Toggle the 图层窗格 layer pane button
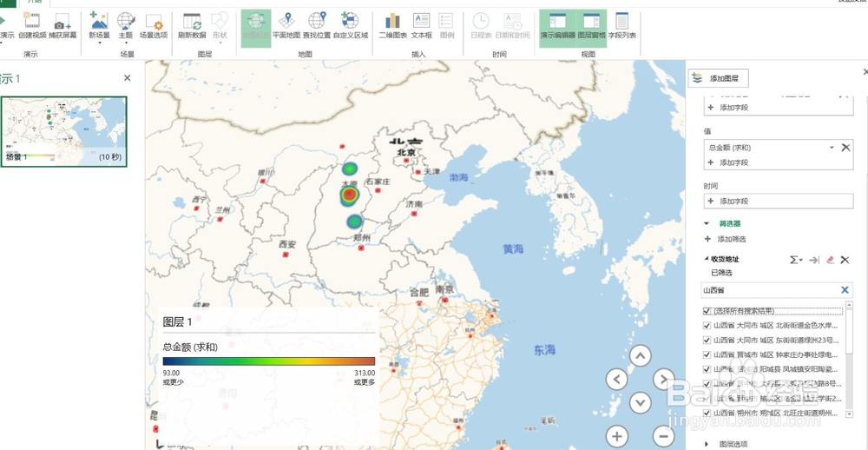Screen dimensions: 868x450 click(592, 28)
